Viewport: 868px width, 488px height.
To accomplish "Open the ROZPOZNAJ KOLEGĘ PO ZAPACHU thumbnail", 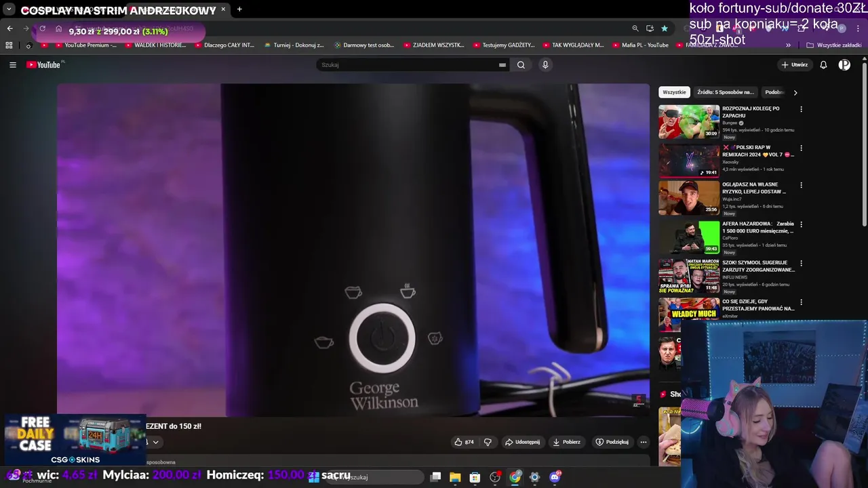I will (689, 122).
